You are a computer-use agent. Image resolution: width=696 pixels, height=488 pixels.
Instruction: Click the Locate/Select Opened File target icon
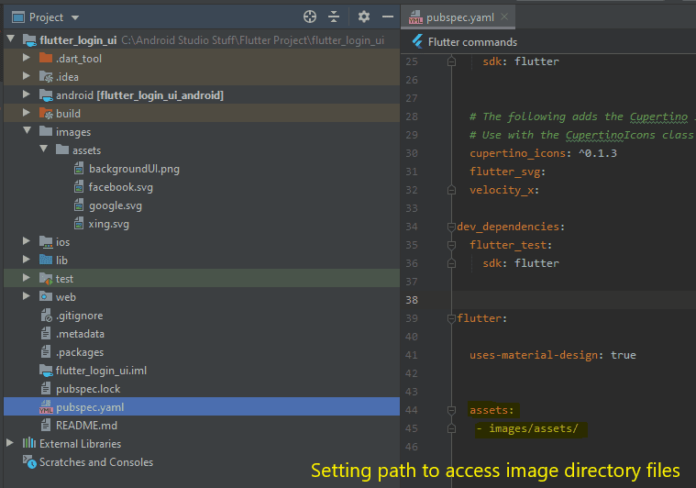point(310,17)
